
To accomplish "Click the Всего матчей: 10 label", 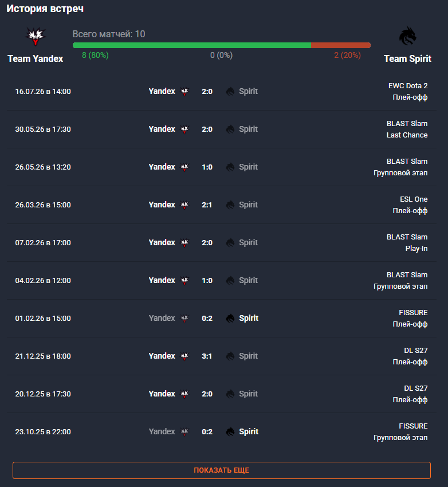I will pos(109,34).
